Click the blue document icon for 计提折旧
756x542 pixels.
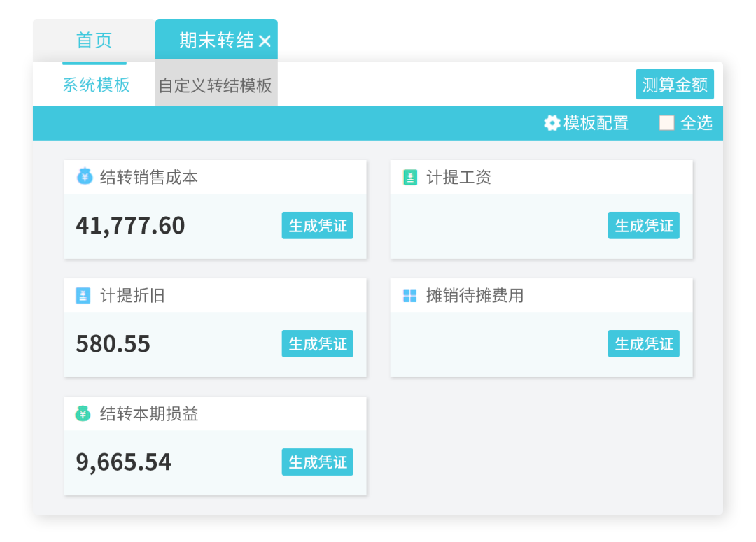point(83,295)
